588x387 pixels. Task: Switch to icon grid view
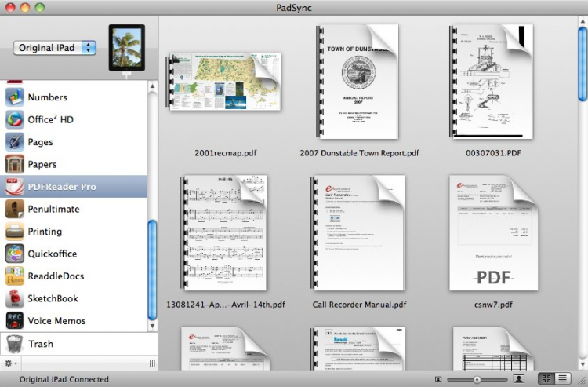pos(546,378)
